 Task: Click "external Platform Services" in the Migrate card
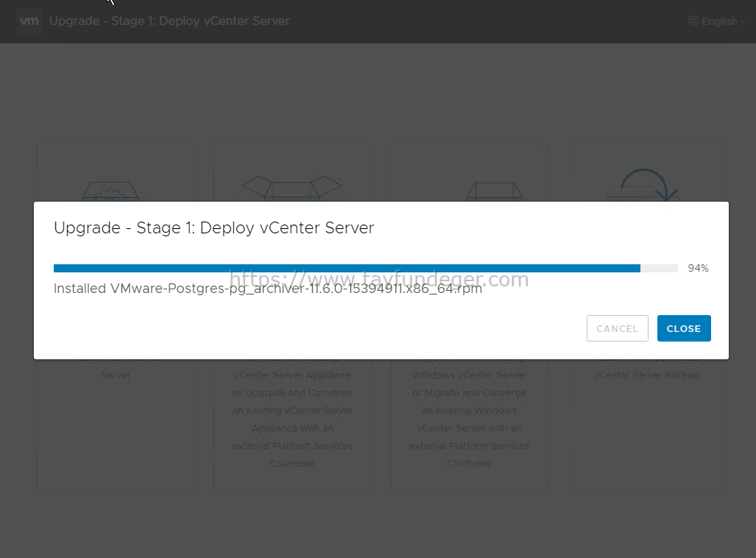click(469, 445)
